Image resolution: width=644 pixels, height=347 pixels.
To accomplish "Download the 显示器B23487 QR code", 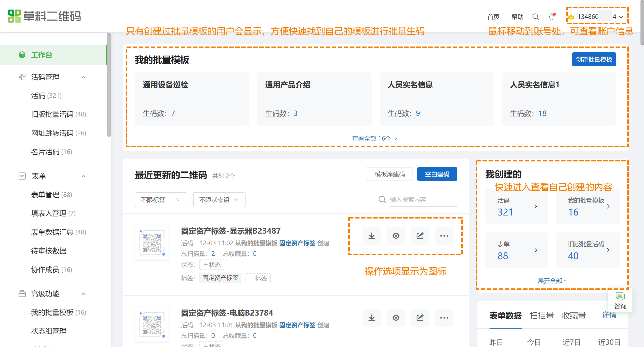I will click(372, 236).
